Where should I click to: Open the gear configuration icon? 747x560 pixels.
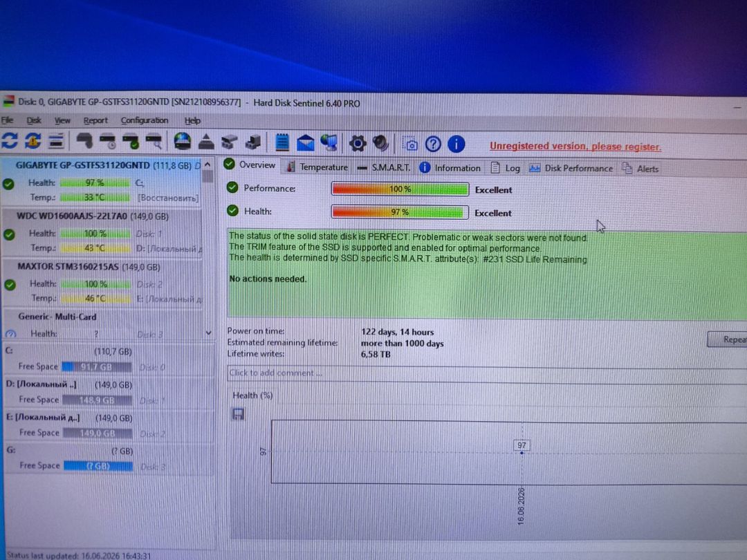[x=358, y=143]
